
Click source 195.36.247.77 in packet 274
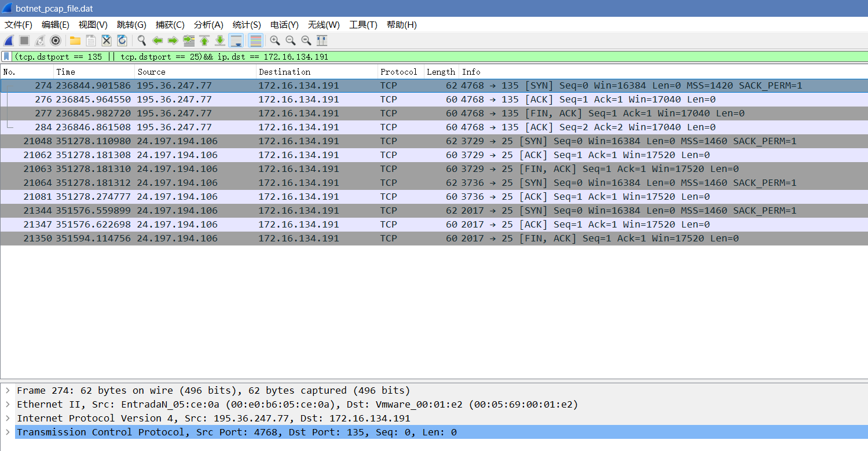coord(174,85)
